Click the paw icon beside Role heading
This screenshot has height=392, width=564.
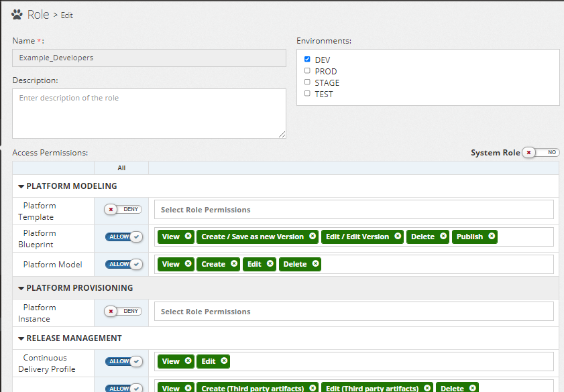click(18, 15)
